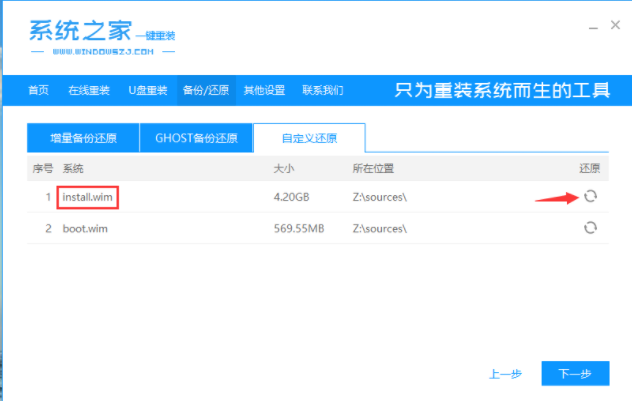Select the 自定义还原 tab
The image size is (632, 401).
[308, 138]
